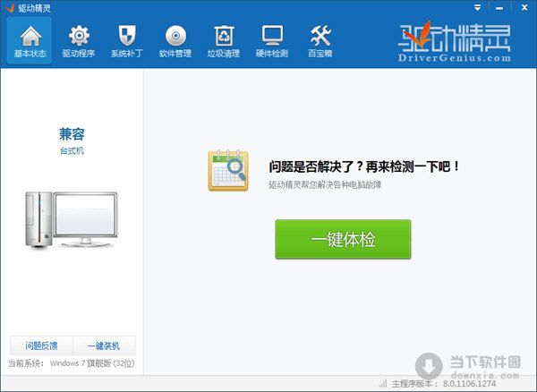537x392 pixels.
Task: Click the 兼容 computer name text
Action: pos(72,134)
